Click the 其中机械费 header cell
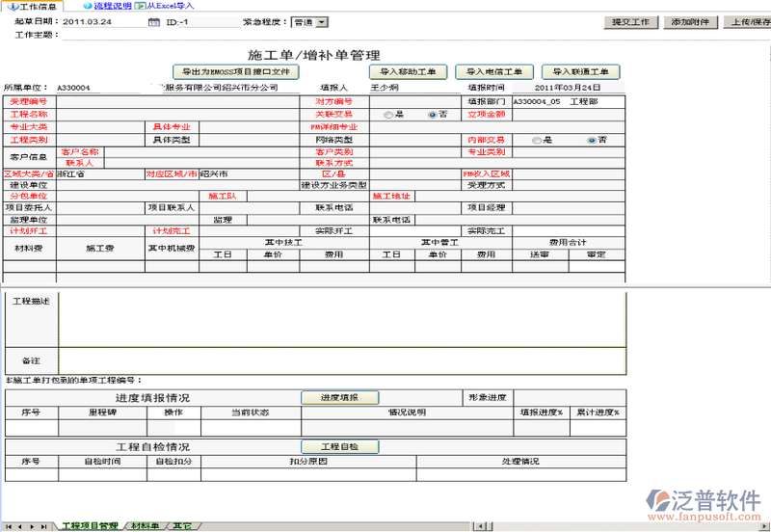 coord(172,249)
